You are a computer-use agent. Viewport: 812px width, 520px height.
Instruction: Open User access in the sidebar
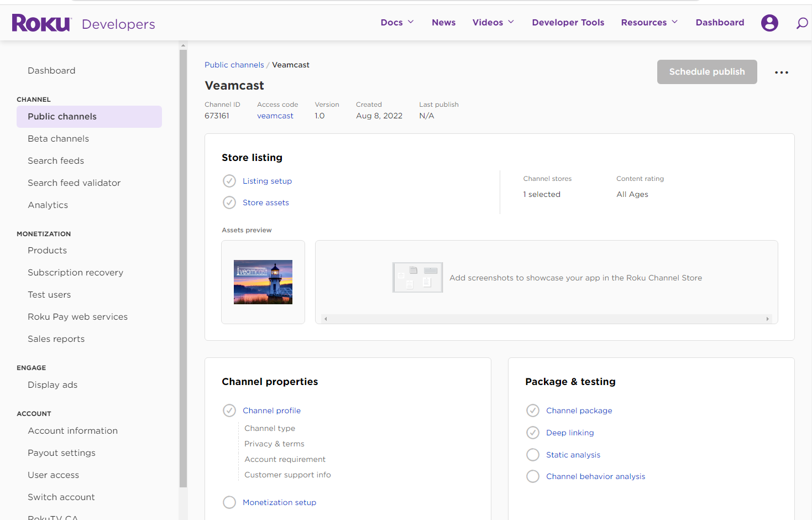(54, 475)
